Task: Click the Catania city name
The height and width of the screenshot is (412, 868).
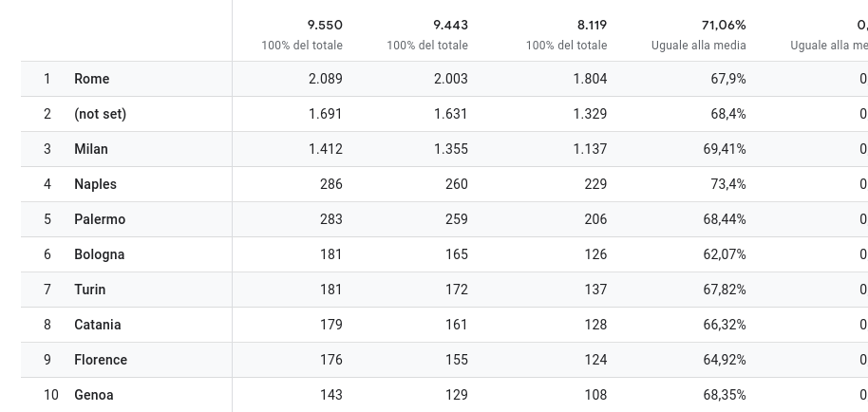Action: (98, 325)
